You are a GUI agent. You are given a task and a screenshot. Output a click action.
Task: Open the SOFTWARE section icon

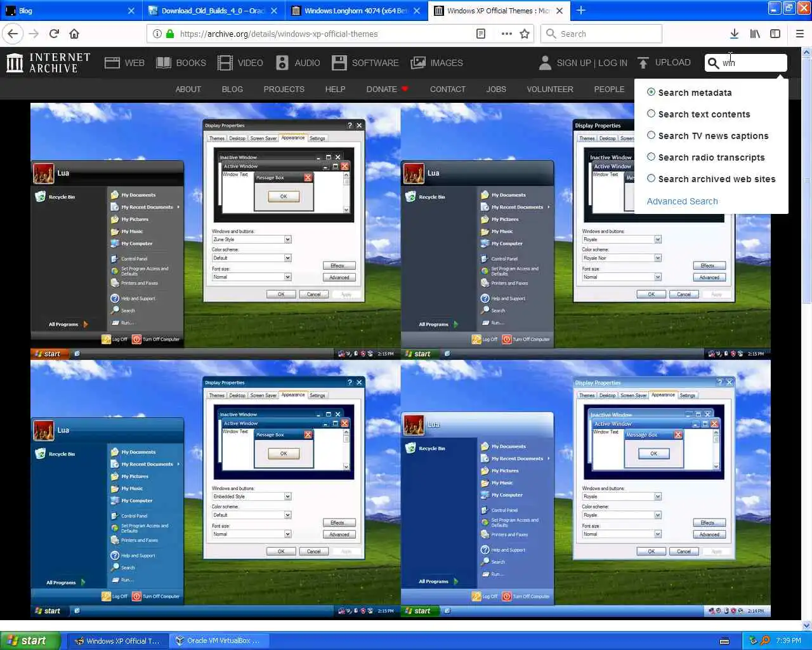pos(339,63)
